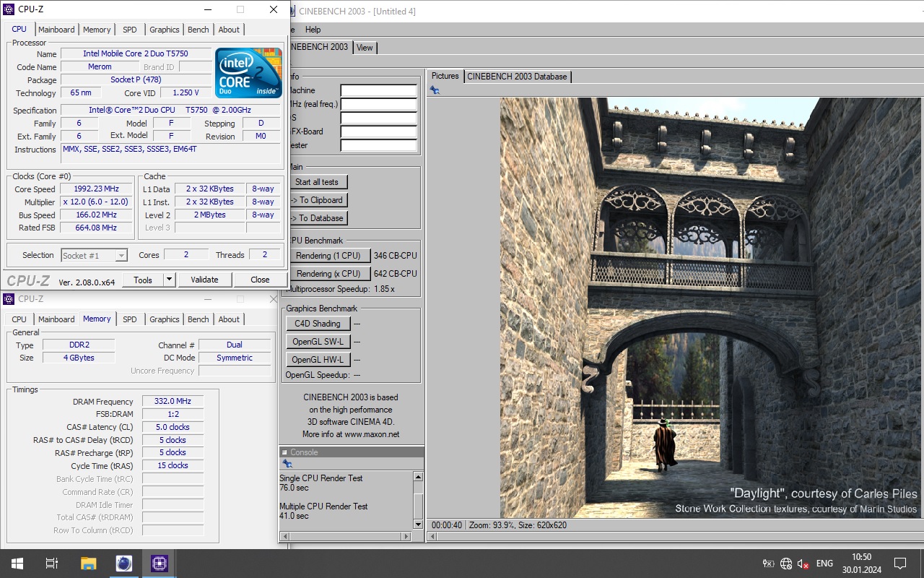Screen dimensions: 924x578
Task: Click the FSB:DRAM ratio 1:2
Action: tap(173, 415)
